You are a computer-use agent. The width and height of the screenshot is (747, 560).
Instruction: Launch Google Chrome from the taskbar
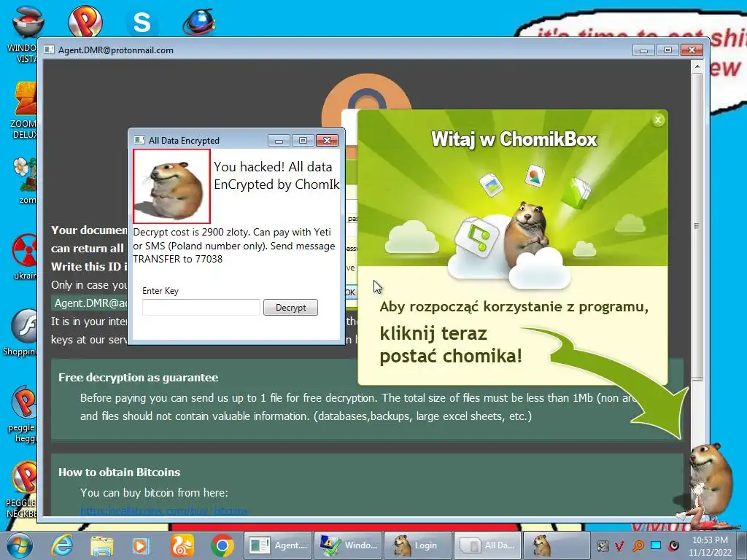[x=222, y=545]
